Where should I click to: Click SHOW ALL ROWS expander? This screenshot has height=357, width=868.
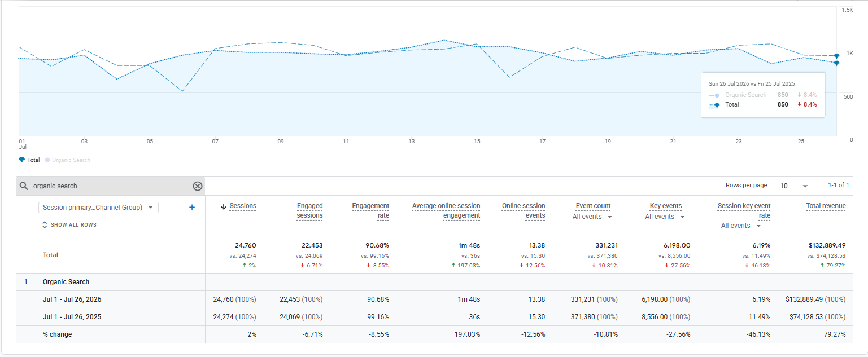[69, 224]
